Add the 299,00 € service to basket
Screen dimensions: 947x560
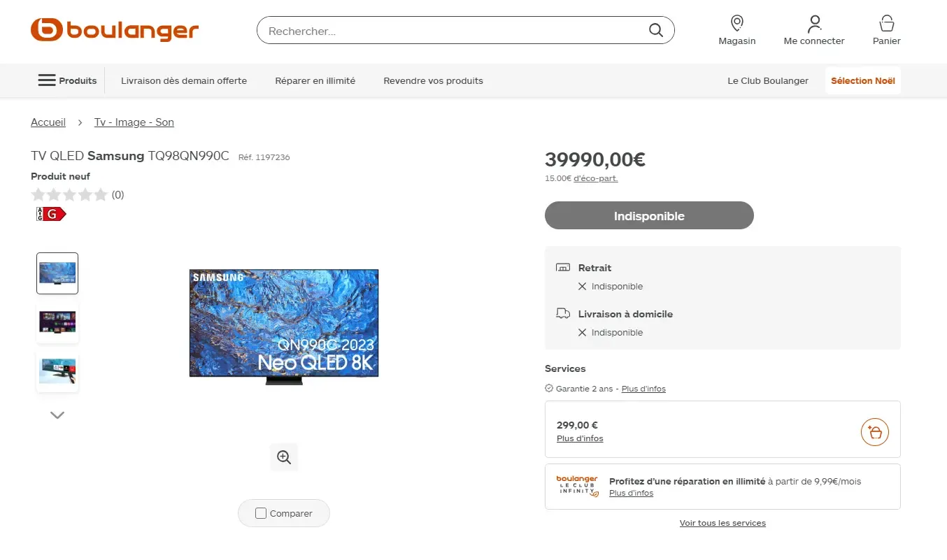(874, 431)
